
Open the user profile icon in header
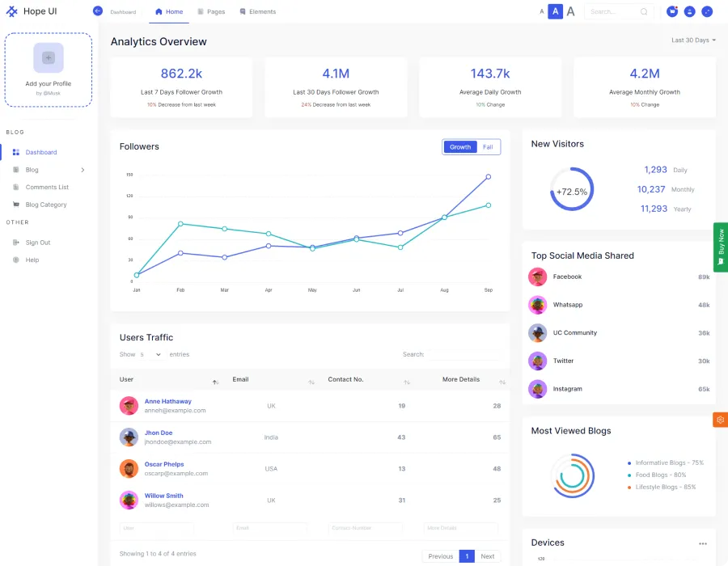pos(690,11)
